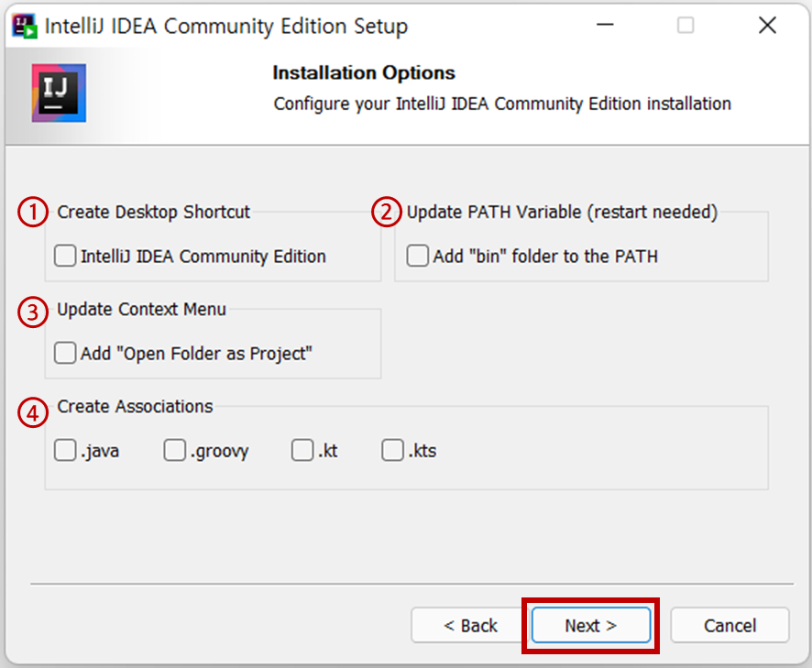Minimize the setup window
This screenshot has height=668, width=812.
pos(605,25)
